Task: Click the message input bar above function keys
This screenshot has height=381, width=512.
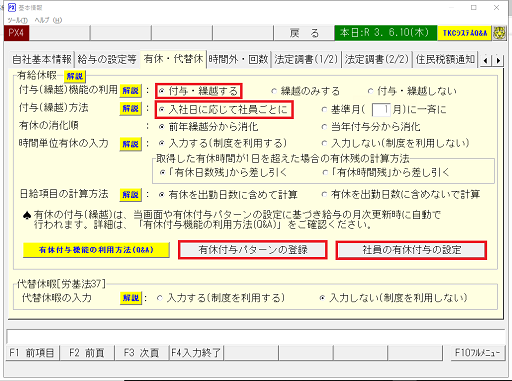Action: 256,337
